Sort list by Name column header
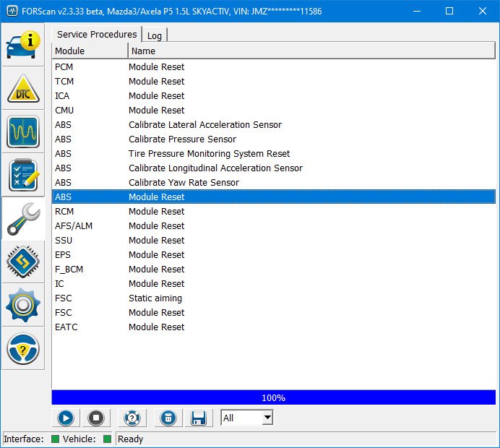Viewport: 500px width, 448px height. tap(311, 51)
